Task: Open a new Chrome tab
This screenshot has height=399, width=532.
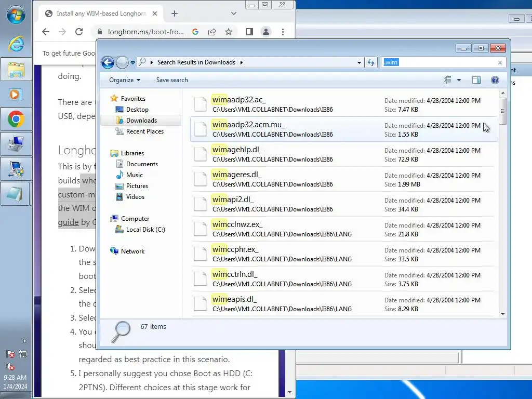Action: (175, 14)
